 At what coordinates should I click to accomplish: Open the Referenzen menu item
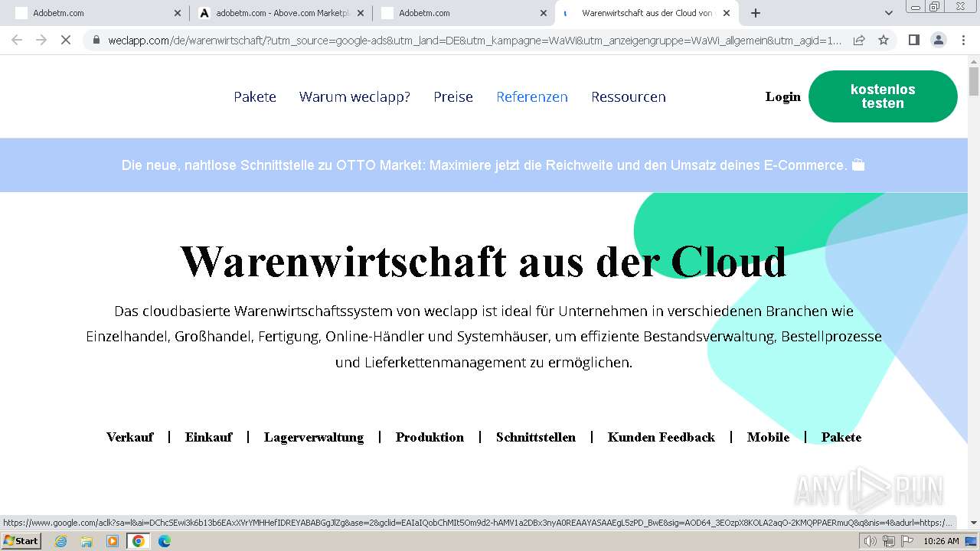532,97
